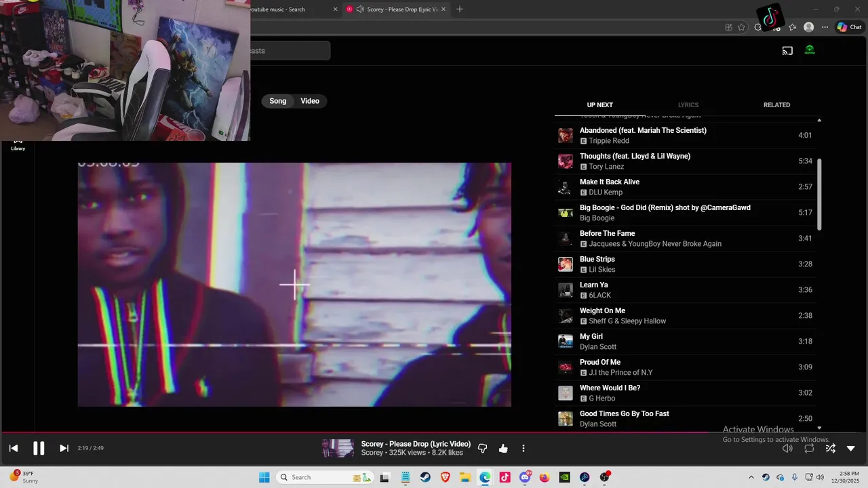Open a new browser tab
Screen dimensions: 868x488
tap(460, 9)
